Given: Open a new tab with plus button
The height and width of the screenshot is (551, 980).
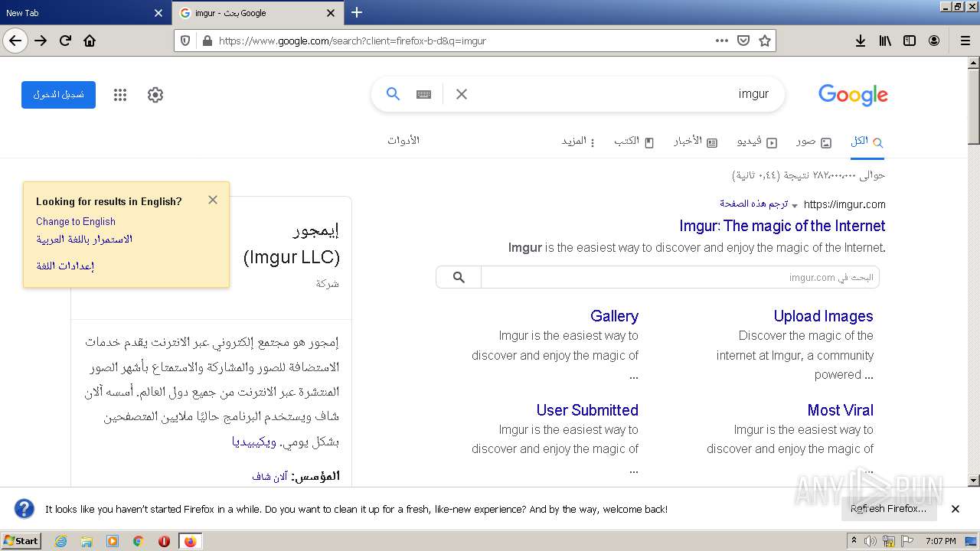Looking at the screenshot, I should click(x=356, y=12).
